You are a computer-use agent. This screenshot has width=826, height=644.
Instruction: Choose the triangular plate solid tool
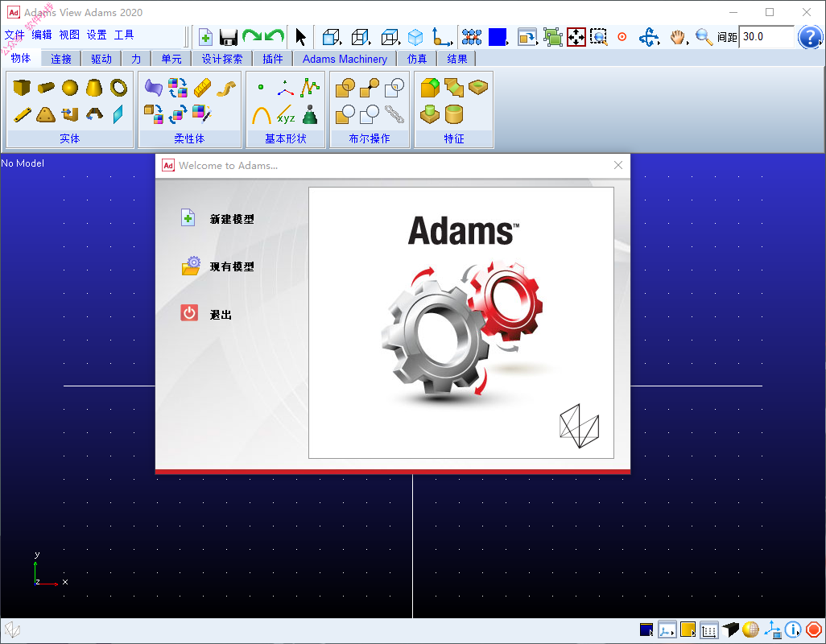46,114
